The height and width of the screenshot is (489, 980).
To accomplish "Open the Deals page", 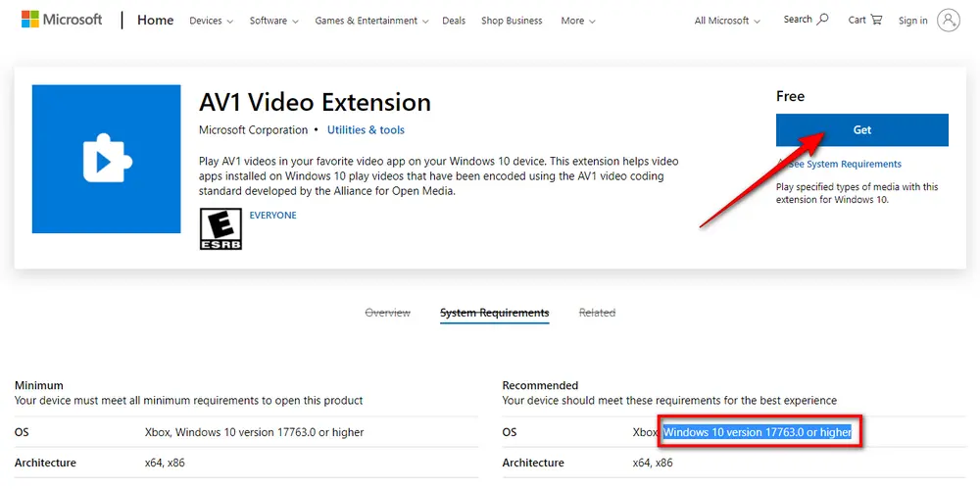I will (454, 21).
